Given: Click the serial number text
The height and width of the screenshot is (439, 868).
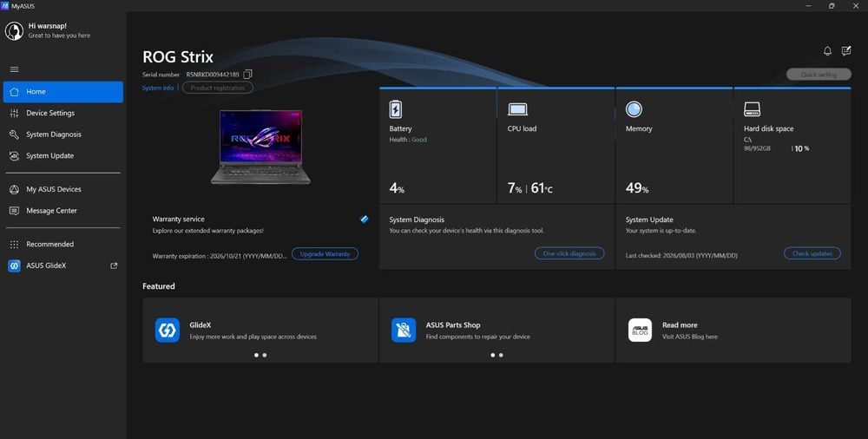Looking at the screenshot, I should [x=213, y=75].
